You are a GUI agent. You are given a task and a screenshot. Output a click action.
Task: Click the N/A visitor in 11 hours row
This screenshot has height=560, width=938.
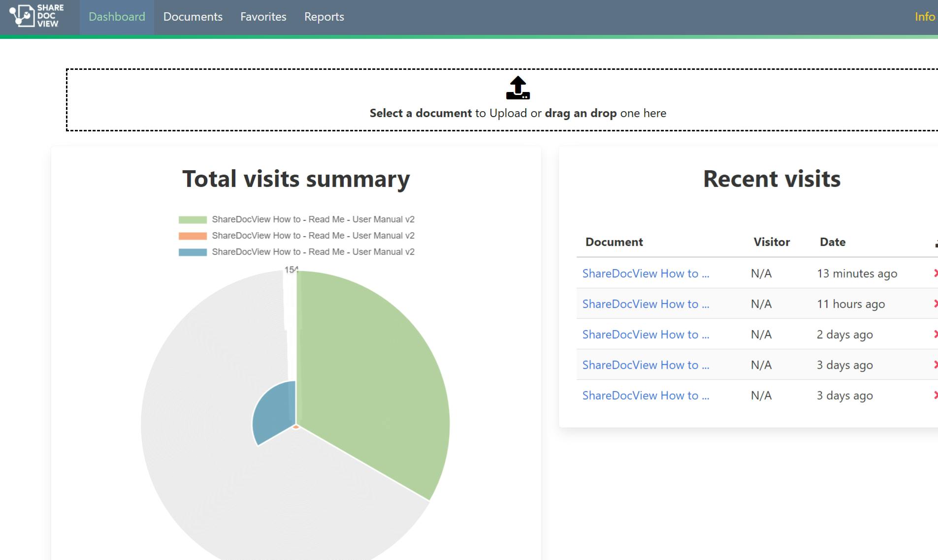[x=761, y=304]
